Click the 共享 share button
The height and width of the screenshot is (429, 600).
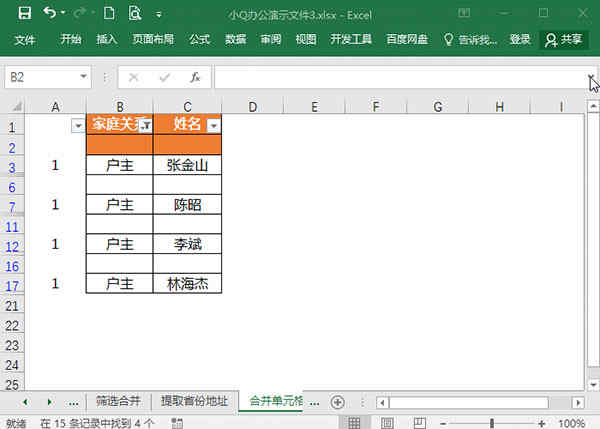pyautogui.click(x=563, y=39)
